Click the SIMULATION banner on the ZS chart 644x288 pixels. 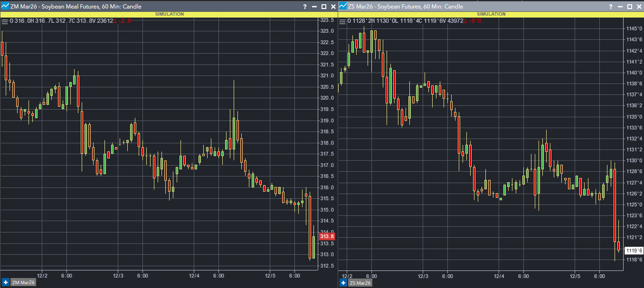491,14
